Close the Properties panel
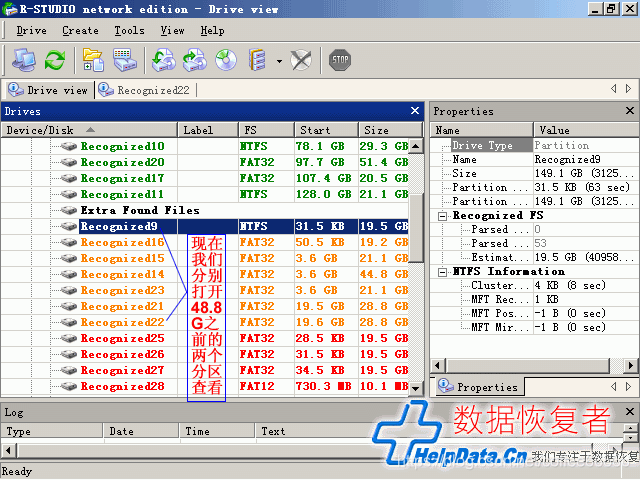640x480 pixels. coord(630,110)
